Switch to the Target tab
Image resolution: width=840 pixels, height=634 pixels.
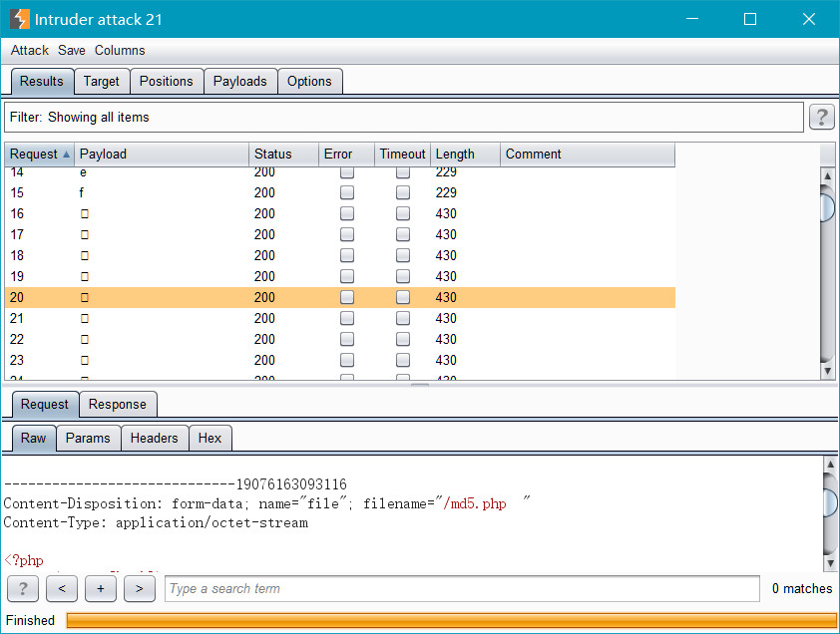point(101,82)
